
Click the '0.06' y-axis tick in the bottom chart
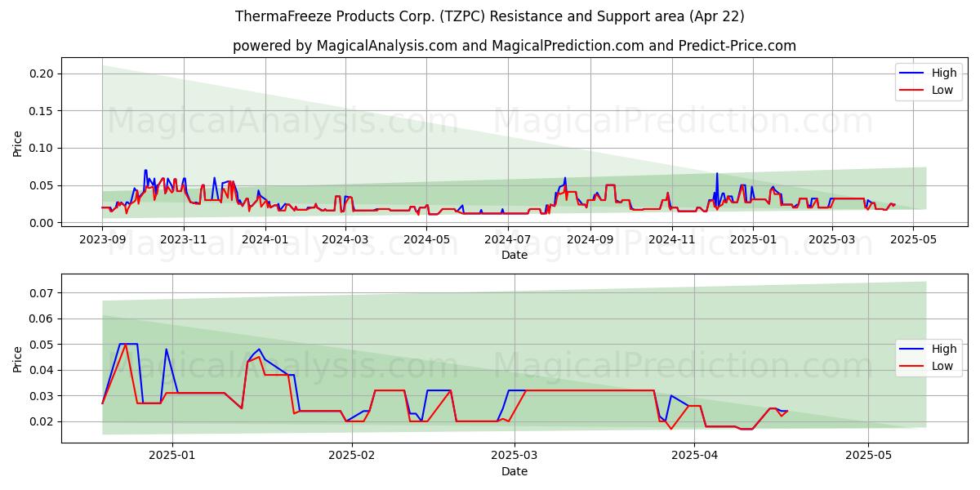click(42, 318)
